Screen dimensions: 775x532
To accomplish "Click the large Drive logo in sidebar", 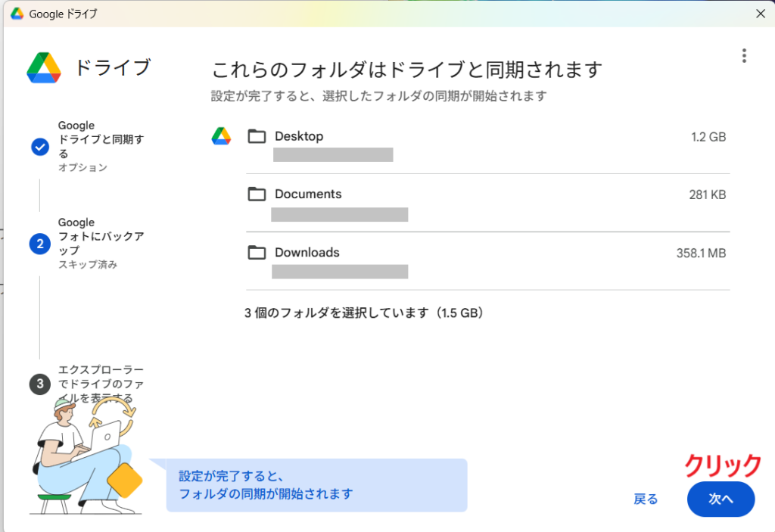I will pyautogui.click(x=44, y=67).
